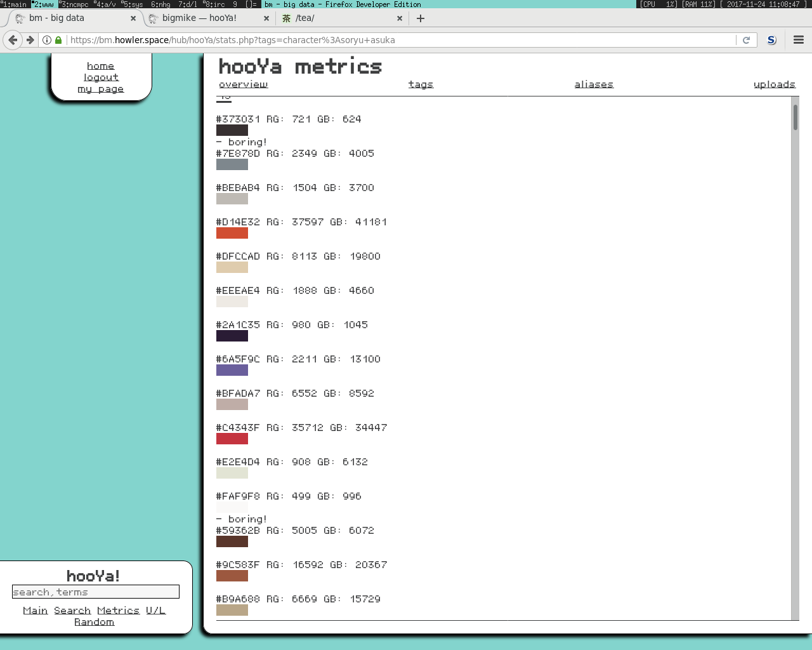Select the purple #6A5F9C color swatch
The height and width of the screenshot is (650, 812).
(x=232, y=370)
